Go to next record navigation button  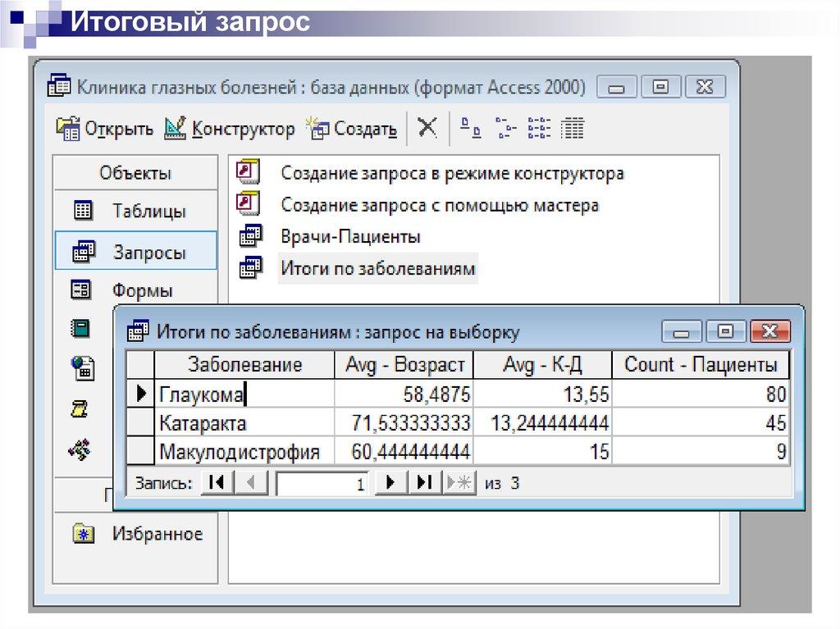click(391, 482)
